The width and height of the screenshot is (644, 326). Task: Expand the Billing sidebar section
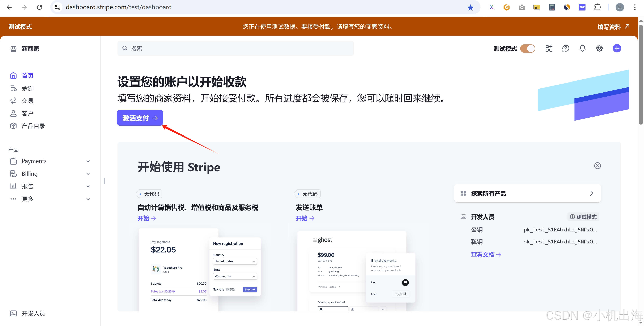88,174
